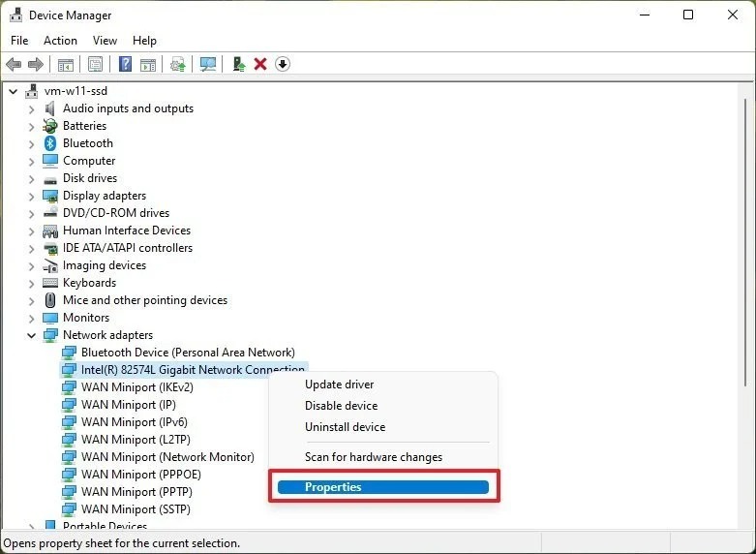756x554 pixels.
Task: Show/hide console tree toolbar icon
Action: click(66, 64)
